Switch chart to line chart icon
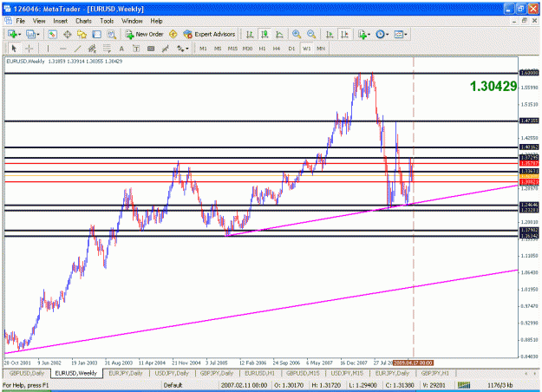Screen dimensions: 542x392 point(279,34)
